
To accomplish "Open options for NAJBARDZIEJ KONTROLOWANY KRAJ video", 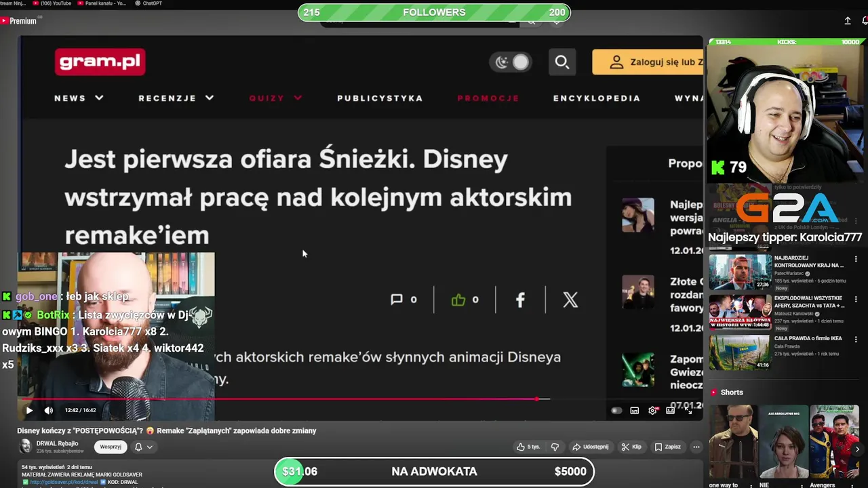I will 856,259.
